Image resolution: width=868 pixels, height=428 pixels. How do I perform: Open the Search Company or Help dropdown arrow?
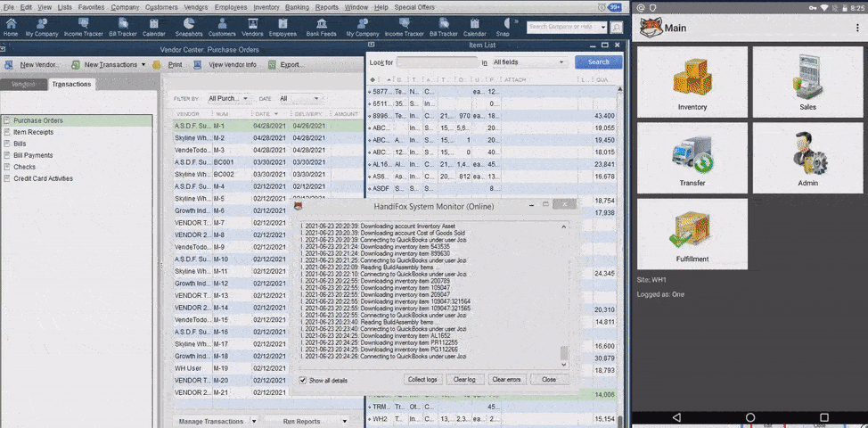603,27
